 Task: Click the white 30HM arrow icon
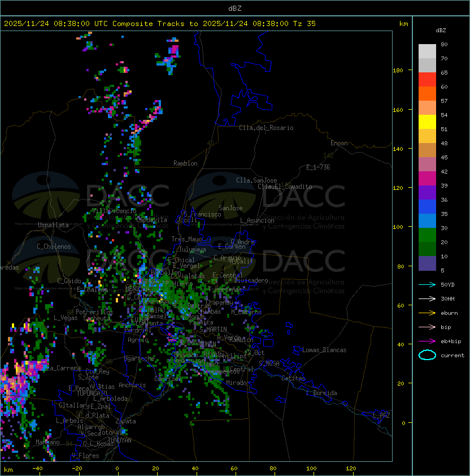coord(427,298)
